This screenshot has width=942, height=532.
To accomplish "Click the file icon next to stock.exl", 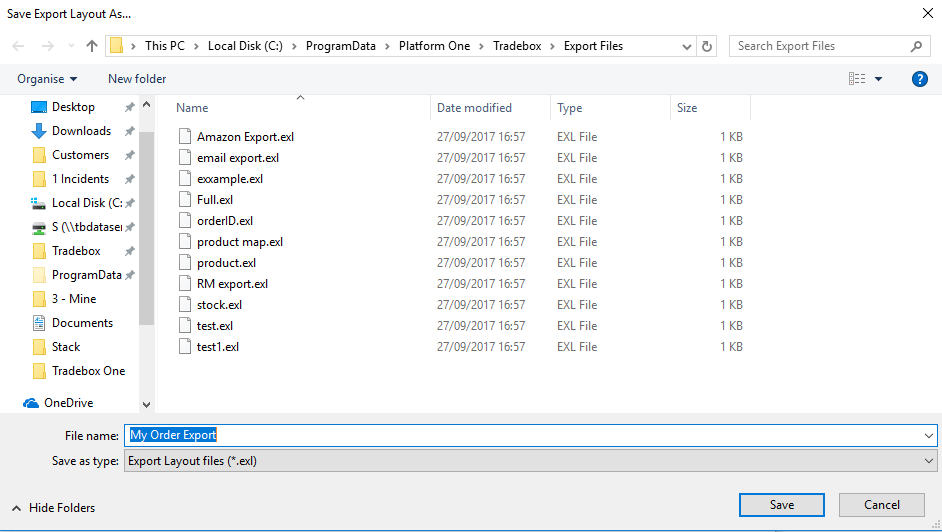I will (185, 304).
